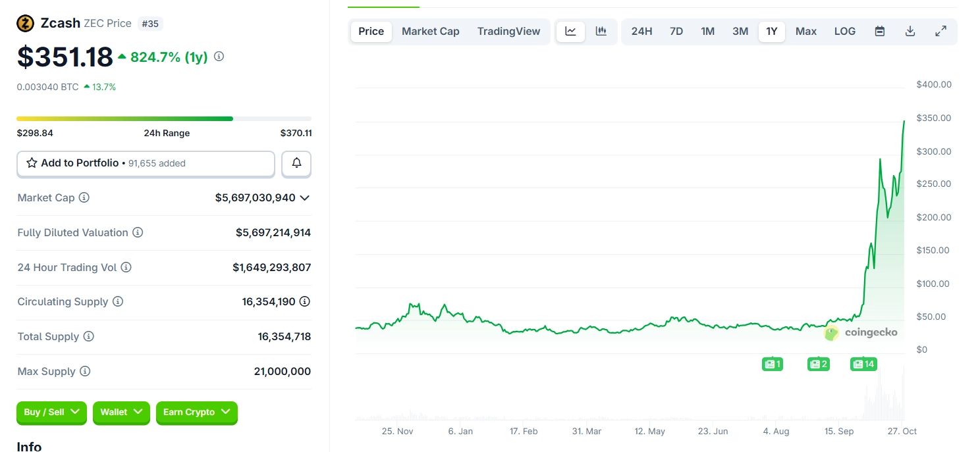Select the Max time range

click(805, 32)
